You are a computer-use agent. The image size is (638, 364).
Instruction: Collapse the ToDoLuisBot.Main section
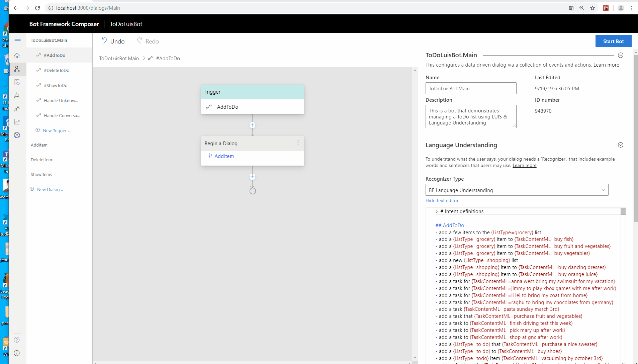click(621, 55)
